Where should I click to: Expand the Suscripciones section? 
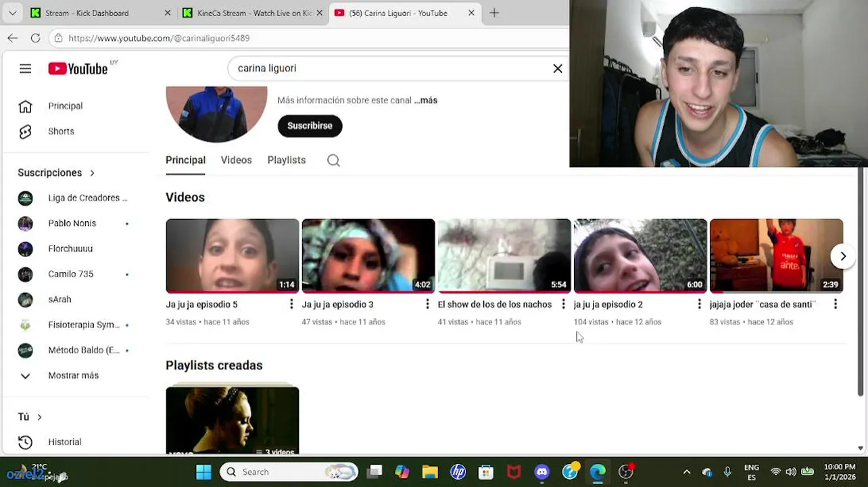coord(56,172)
